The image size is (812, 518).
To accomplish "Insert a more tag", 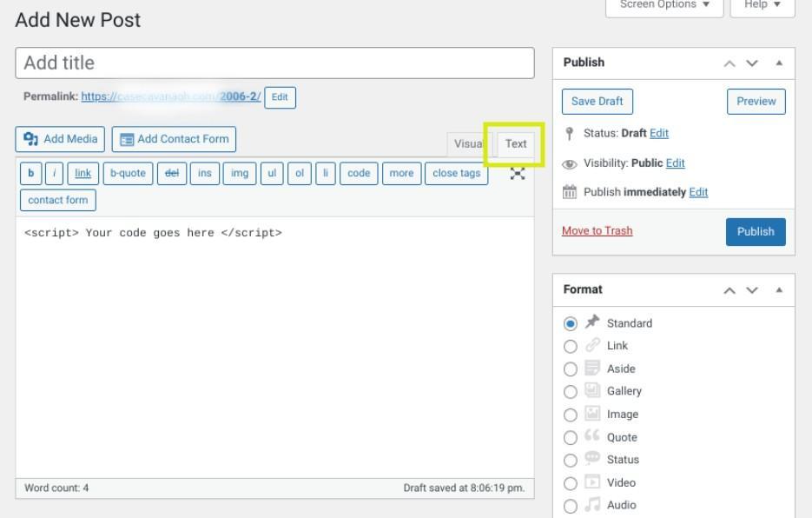I will coord(401,173).
